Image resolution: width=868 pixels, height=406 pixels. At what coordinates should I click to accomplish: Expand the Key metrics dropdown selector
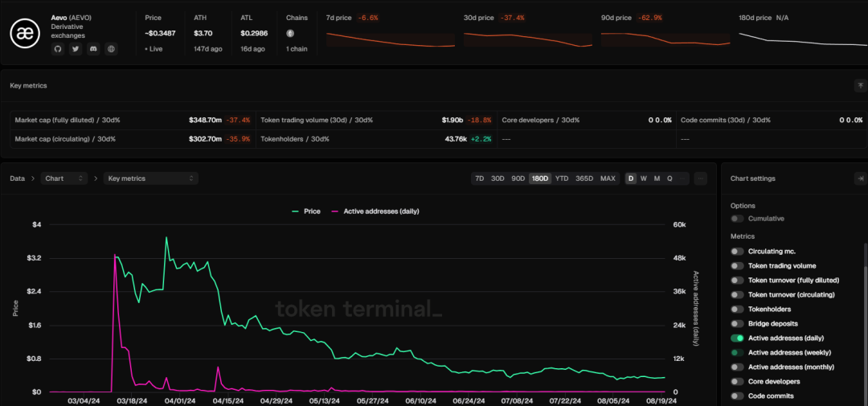click(x=151, y=178)
